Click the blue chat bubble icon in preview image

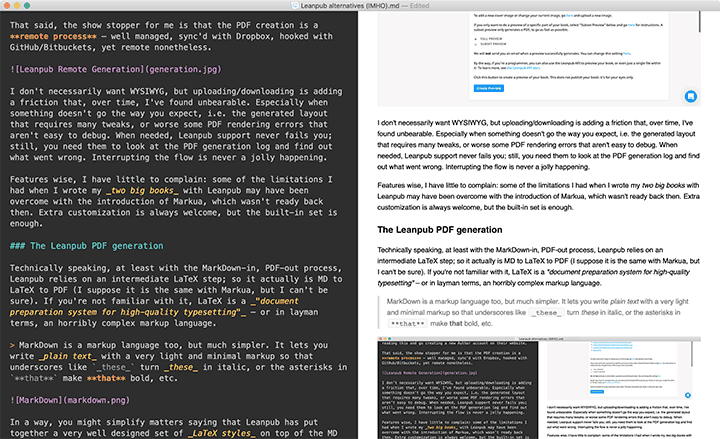click(690, 96)
